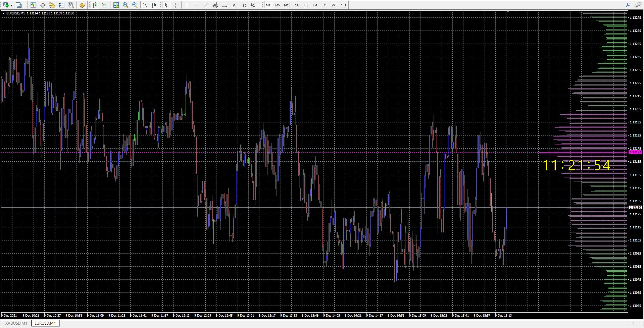Image resolution: width=644 pixels, height=328 pixels.
Task: Open the Profiles menu icon
Action: (x=18, y=5)
